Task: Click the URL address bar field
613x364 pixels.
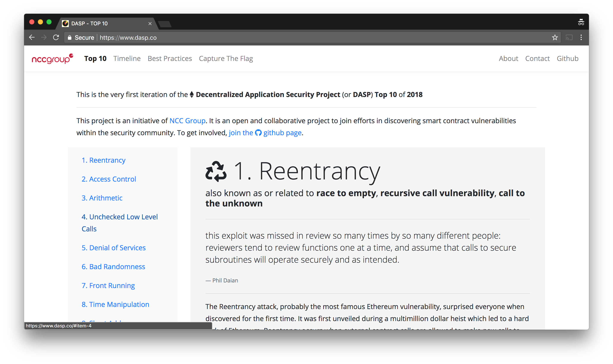Action: point(295,38)
